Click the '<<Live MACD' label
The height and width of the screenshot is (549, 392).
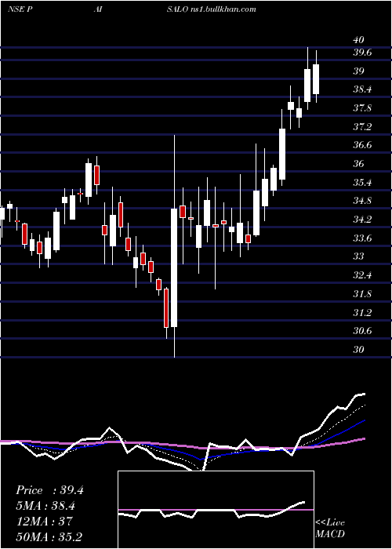click(x=330, y=528)
